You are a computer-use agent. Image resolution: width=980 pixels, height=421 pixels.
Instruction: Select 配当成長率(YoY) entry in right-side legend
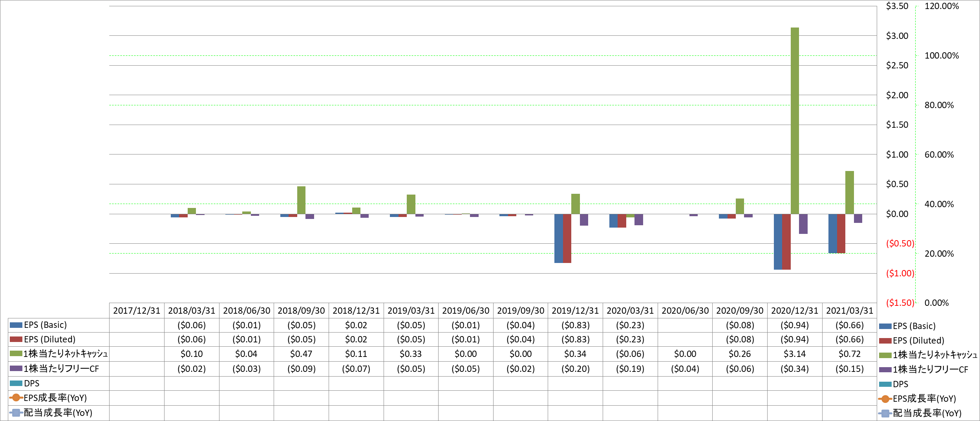click(x=920, y=414)
